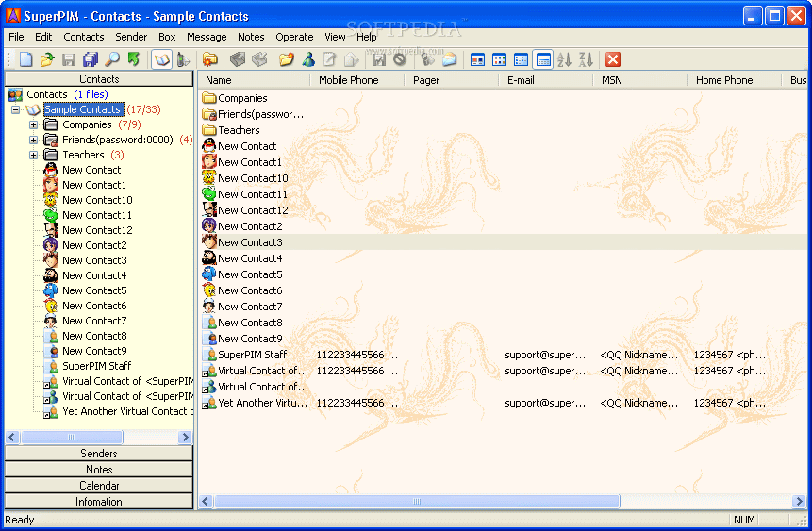Sort ascending with A-Z icon
Viewport: 812px width, 531px height.
click(564, 59)
